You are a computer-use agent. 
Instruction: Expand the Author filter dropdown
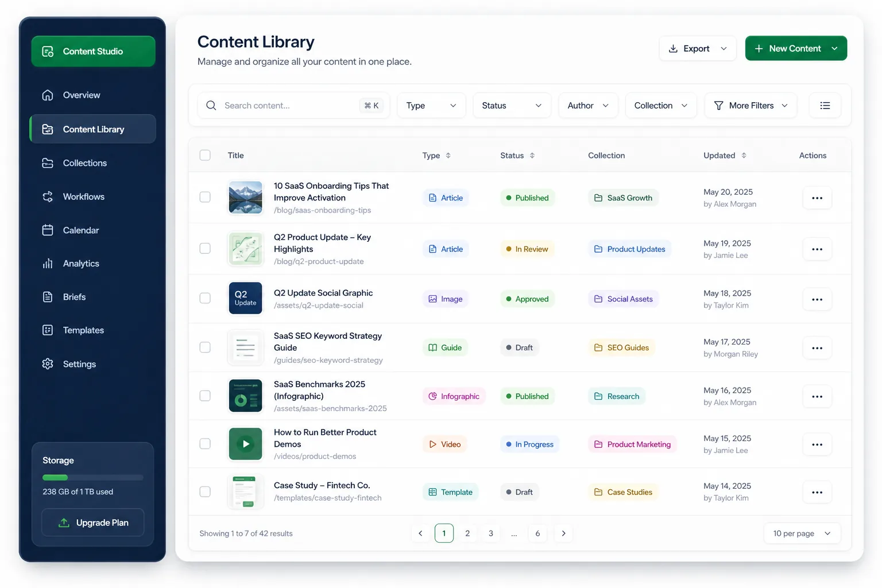[x=588, y=106]
